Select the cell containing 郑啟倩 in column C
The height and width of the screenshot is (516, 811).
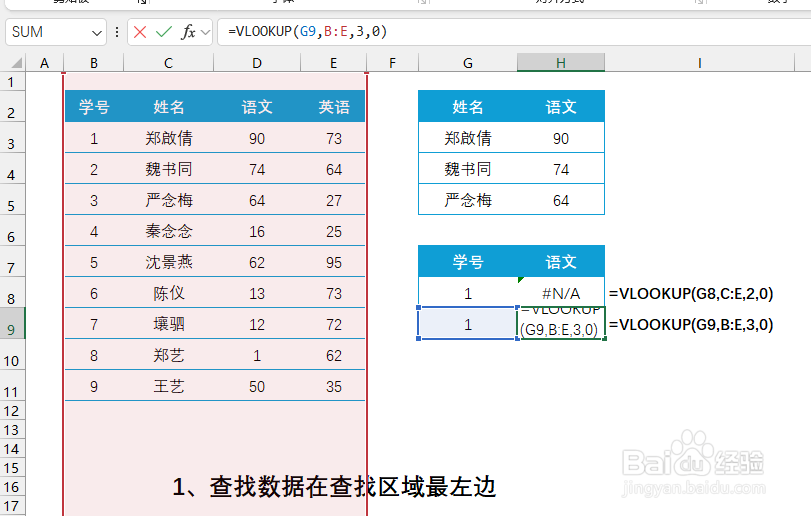[169, 138]
